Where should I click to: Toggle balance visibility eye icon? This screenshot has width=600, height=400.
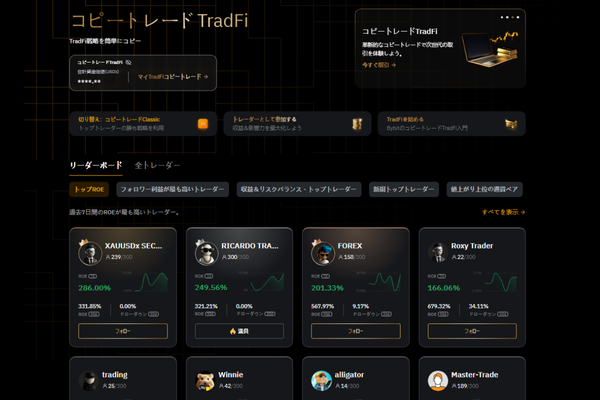[130, 62]
